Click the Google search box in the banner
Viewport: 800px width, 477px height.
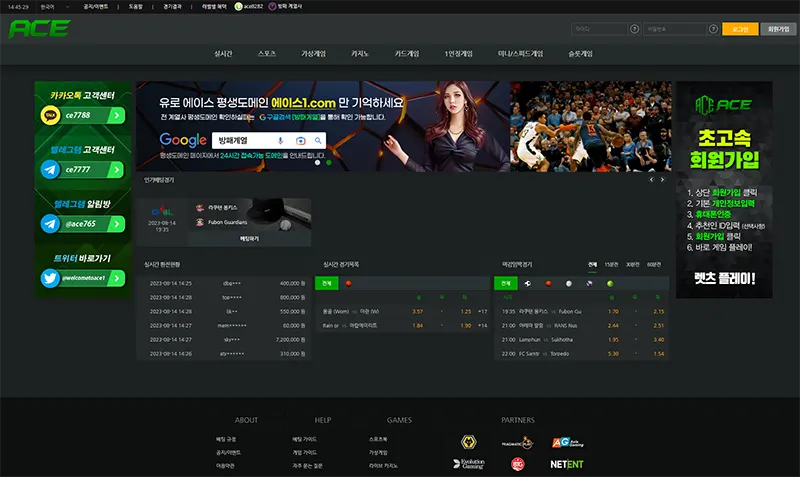[x=269, y=140]
